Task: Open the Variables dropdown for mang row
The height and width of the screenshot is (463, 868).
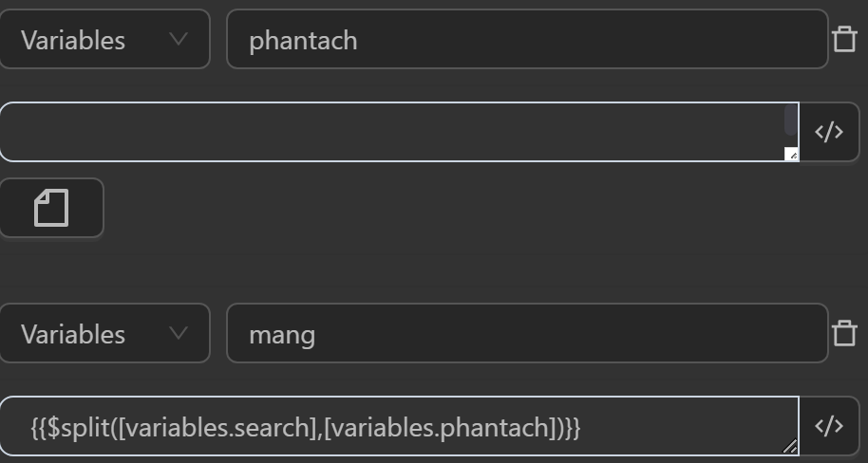Action: (104, 333)
